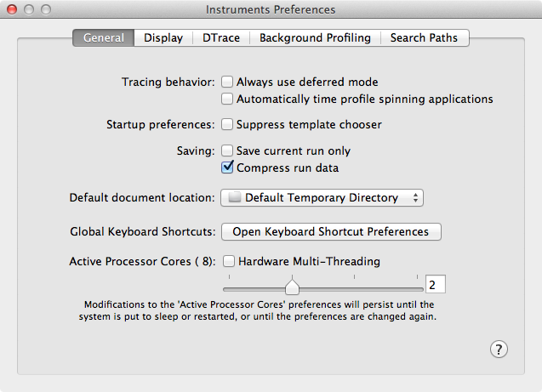Click the yellow minimize window button
The width and height of the screenshot is (542, 392).
coord(28,9)
